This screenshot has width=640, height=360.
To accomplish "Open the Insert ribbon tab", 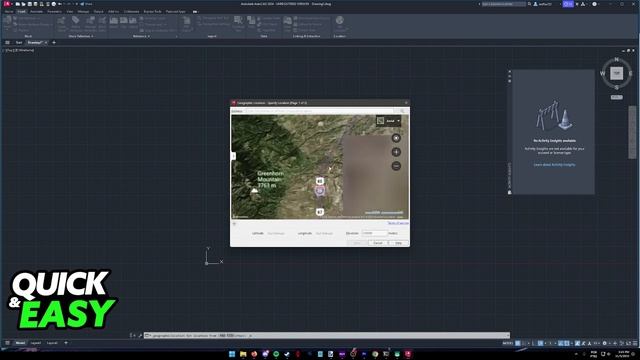I will 21,11.
